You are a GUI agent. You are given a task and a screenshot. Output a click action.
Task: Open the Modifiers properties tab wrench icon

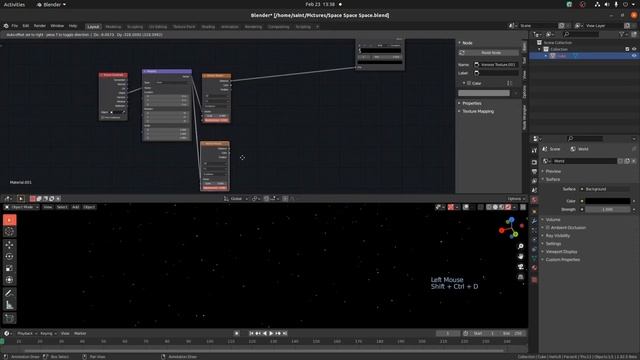tap(534, 221)
